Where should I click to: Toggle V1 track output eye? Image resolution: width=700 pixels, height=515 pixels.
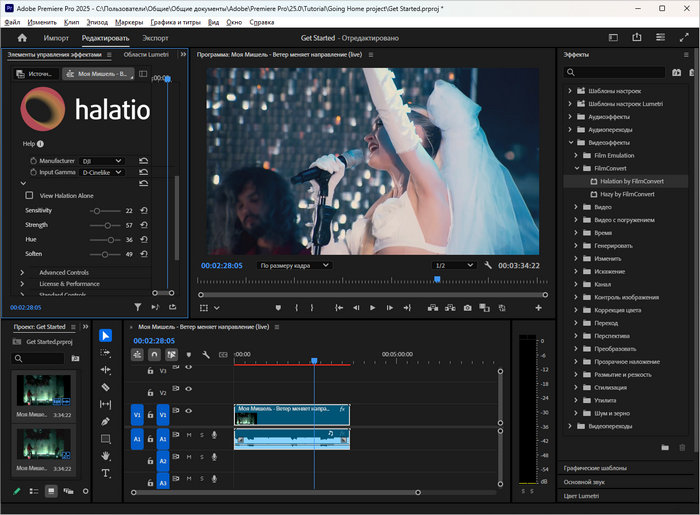(189, 411)
